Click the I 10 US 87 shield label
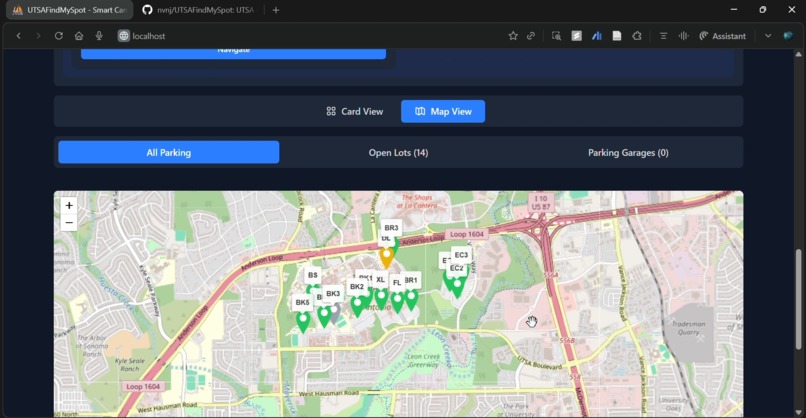The image size is (806, 418). click(x=541, y=203)
